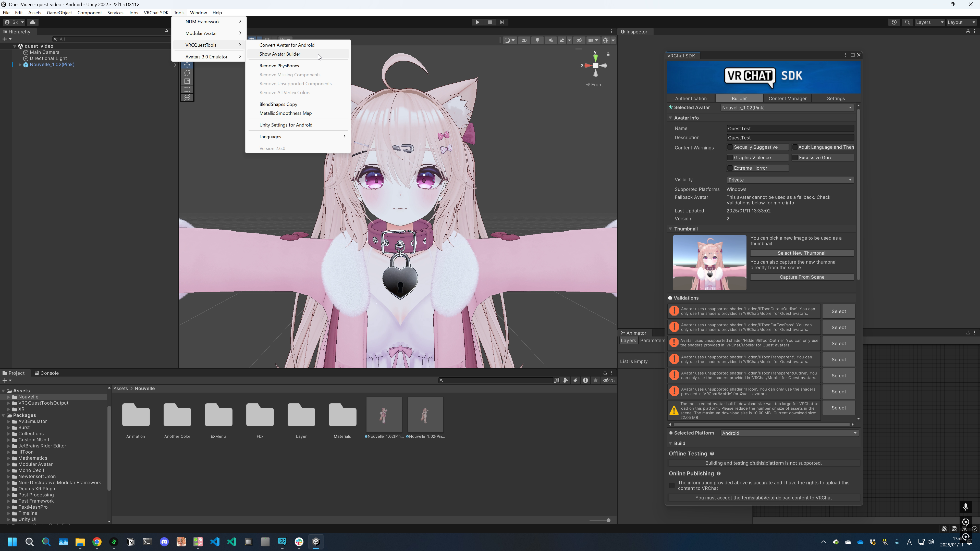Click the Capture From Scene button
980x551 pixels.
coord(802,277)
